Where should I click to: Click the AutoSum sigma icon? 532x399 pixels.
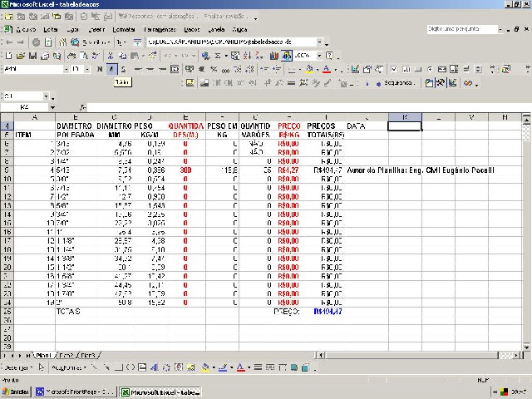pyautogui.click(x=218, y=56)
